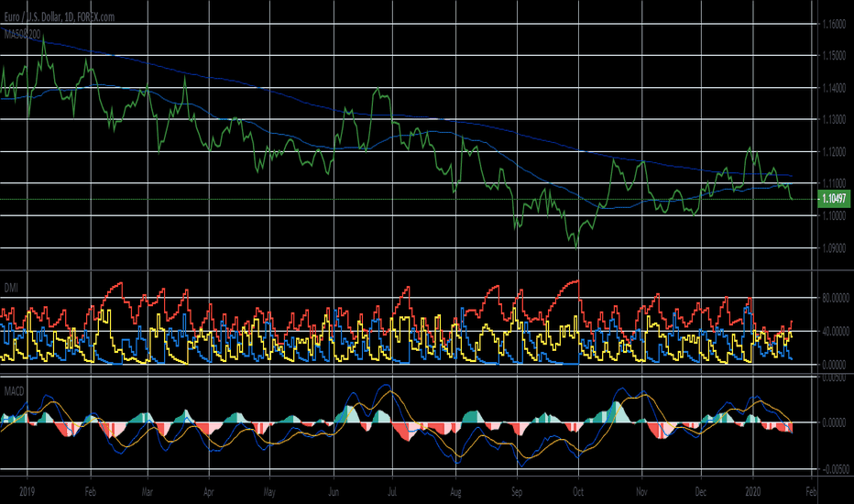Click the May marker on time axis
854x504 pixels.
click(x=268, y=491)
